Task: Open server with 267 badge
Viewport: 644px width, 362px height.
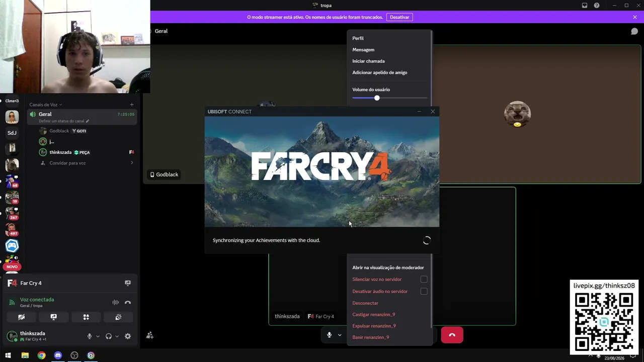Action: click(12, 213)
